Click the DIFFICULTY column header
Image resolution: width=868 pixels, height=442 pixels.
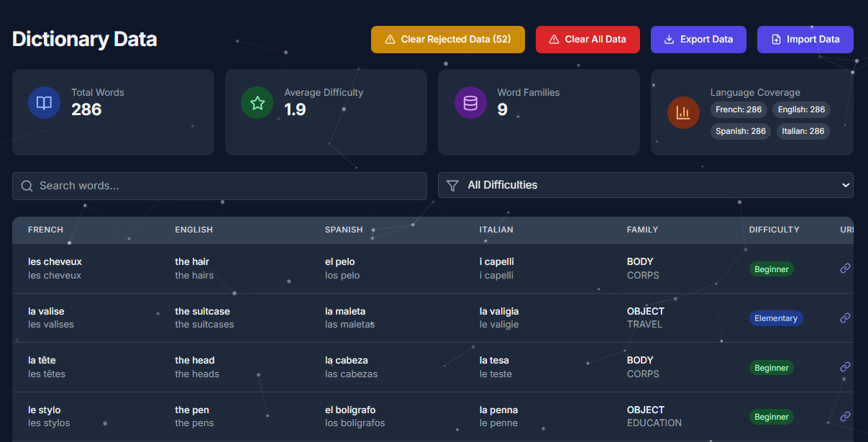(775, 230)
